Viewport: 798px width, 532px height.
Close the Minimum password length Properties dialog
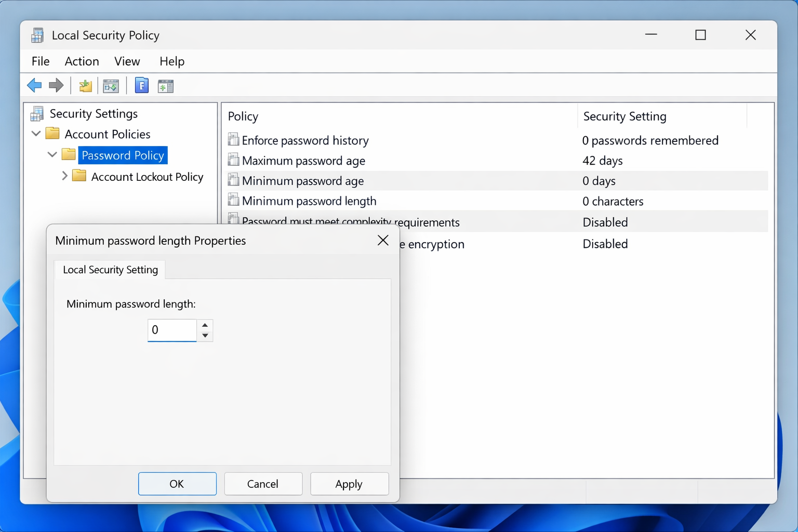[383, 240]
